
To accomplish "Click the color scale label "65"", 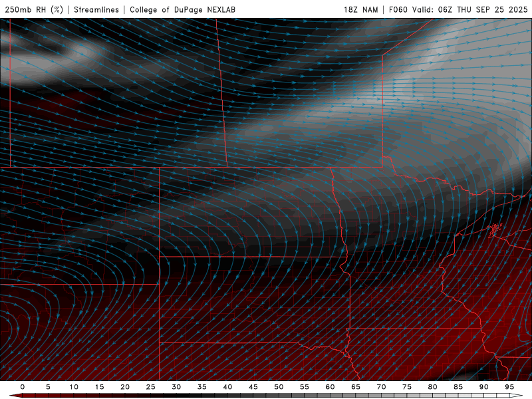I will (x=356, y=387).
